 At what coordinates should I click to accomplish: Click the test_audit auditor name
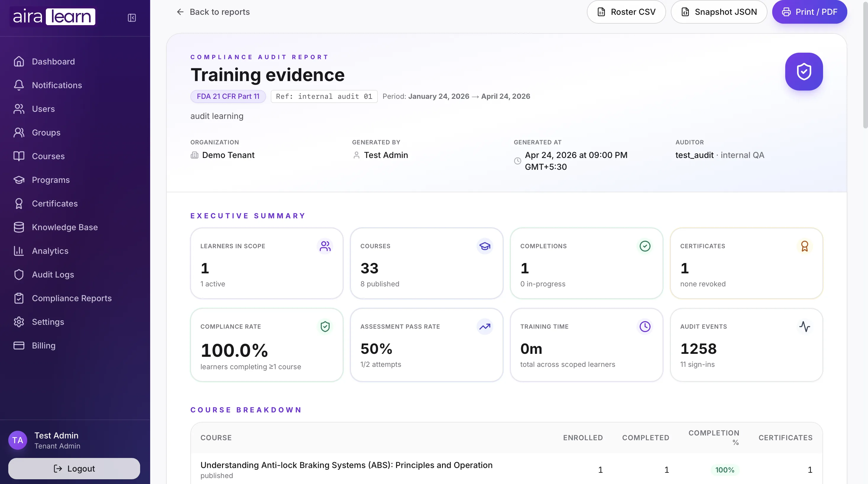point(694,155)
